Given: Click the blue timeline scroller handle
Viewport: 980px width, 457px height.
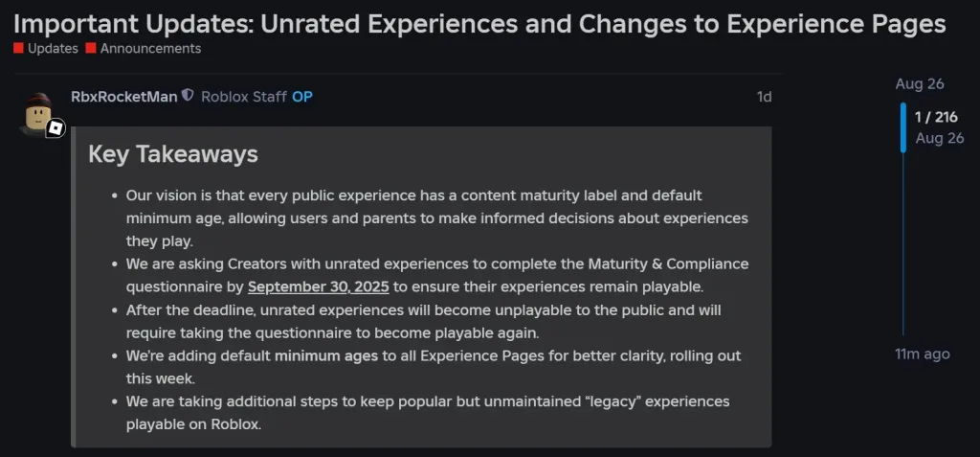Looking at the screenshot, I should coord(902,127).
